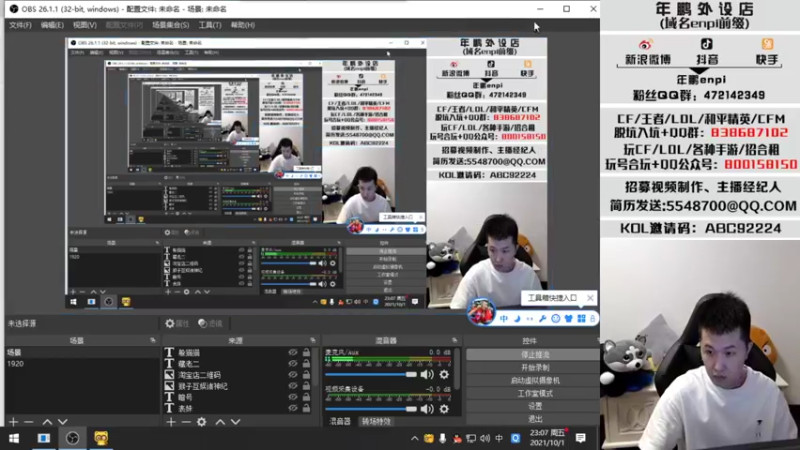This screenshot has height=450, width=800.
Task: Open source properties gear below Sources list
Action: [202, 422]
